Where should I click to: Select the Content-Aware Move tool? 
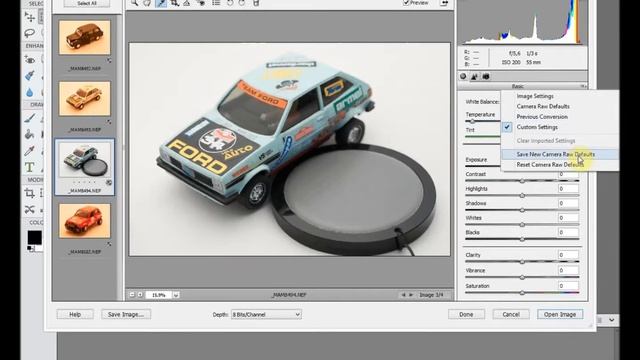(30, 209)
